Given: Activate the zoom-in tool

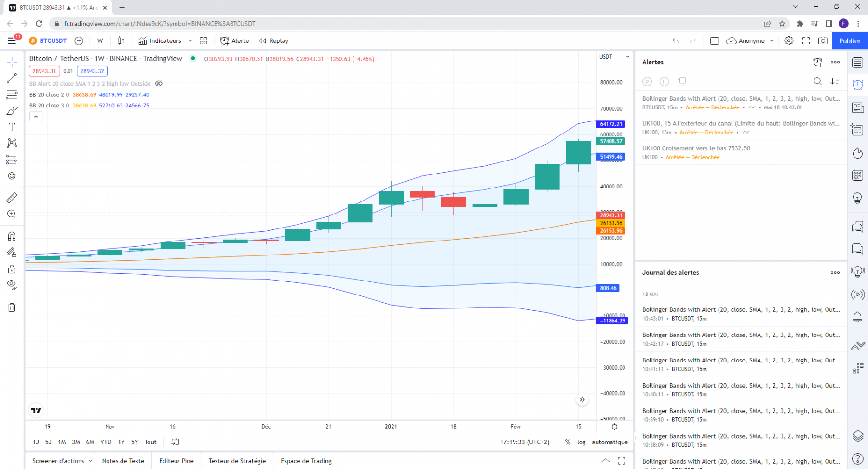Looking at the screenshot, I should click(12, 214).
